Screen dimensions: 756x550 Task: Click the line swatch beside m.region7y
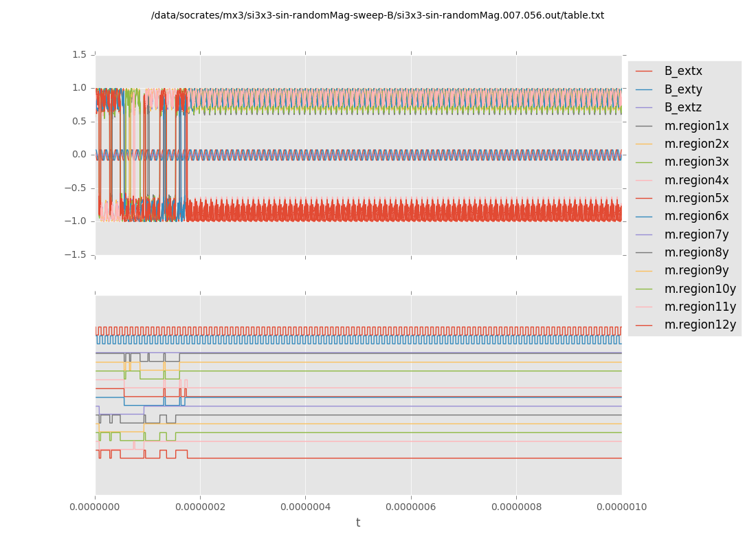pyautogui.click(x=644, y=234)
